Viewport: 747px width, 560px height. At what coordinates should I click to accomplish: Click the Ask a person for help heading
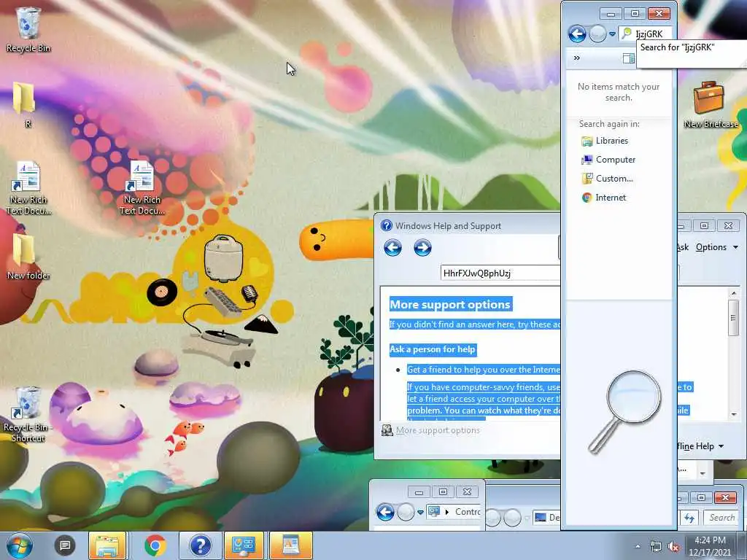point(433,349)
